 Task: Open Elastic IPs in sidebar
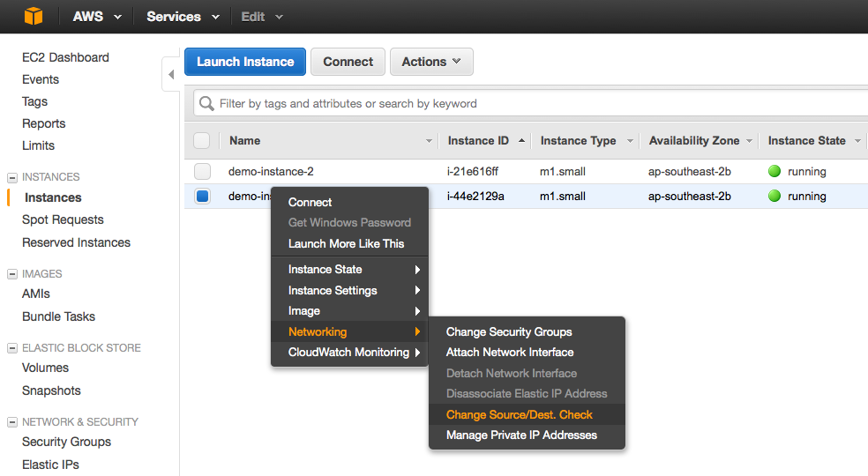pyautogui.click(x=50, y=465)
